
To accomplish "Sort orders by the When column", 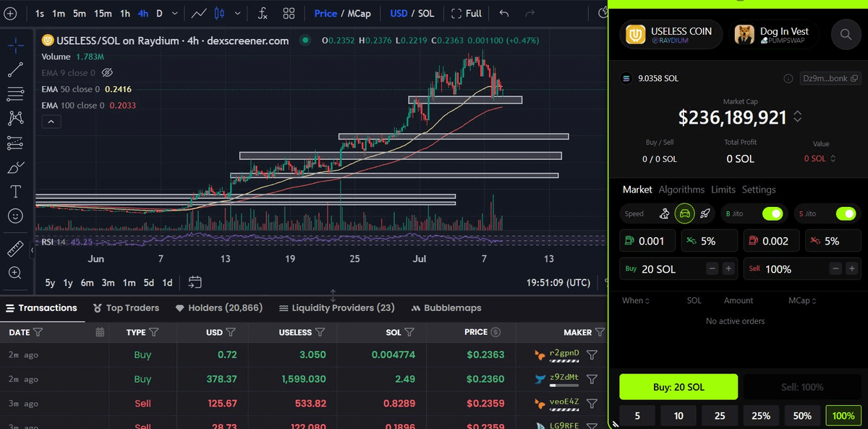I will 635,300.
